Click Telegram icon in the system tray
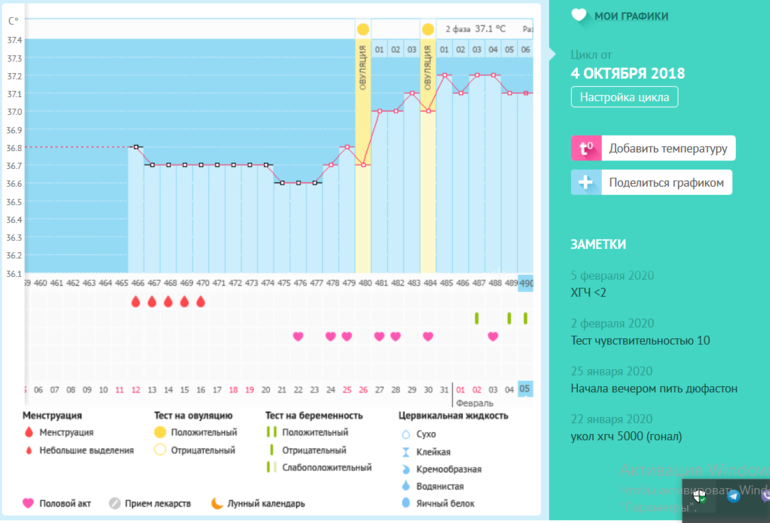Screen dimensions: 770x523 734,496
